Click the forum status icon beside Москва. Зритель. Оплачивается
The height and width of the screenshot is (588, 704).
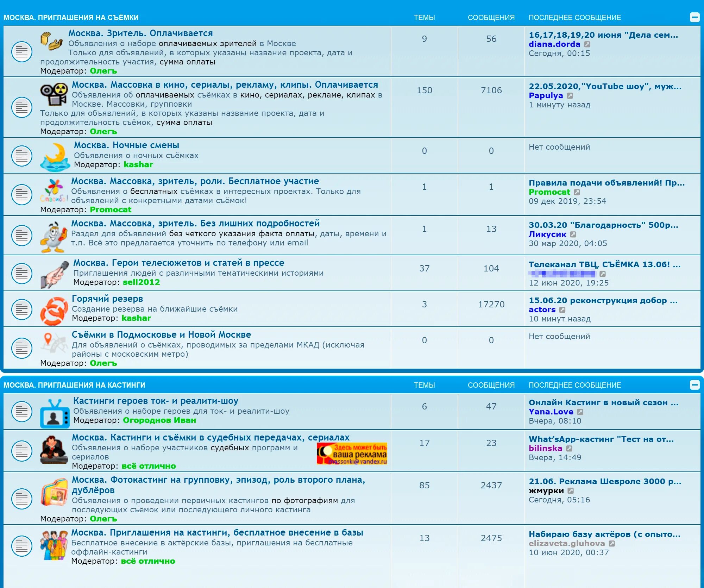(x=21, y=52)
